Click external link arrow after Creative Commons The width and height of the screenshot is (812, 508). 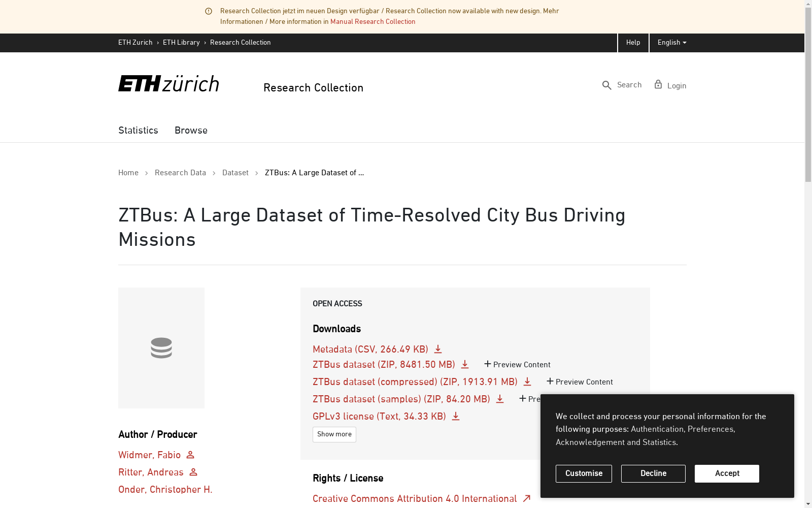pyautogui.click(x=527, y=498)
